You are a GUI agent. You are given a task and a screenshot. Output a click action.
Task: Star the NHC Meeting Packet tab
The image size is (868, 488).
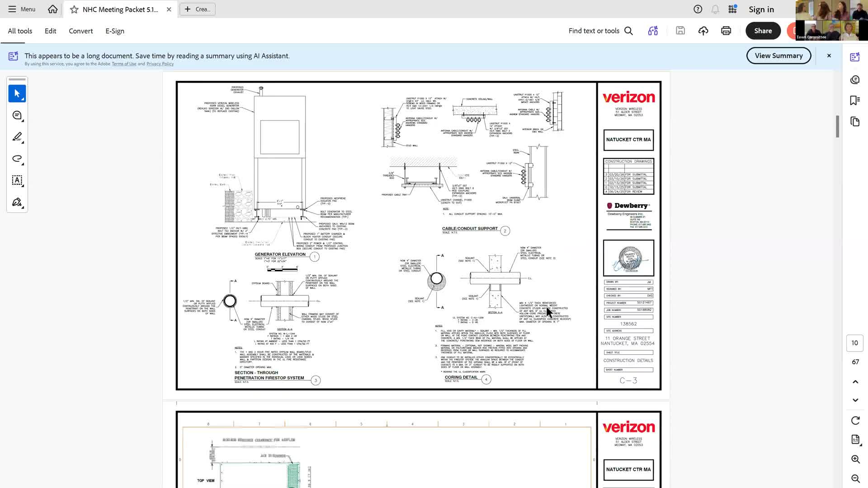[74, 9]
